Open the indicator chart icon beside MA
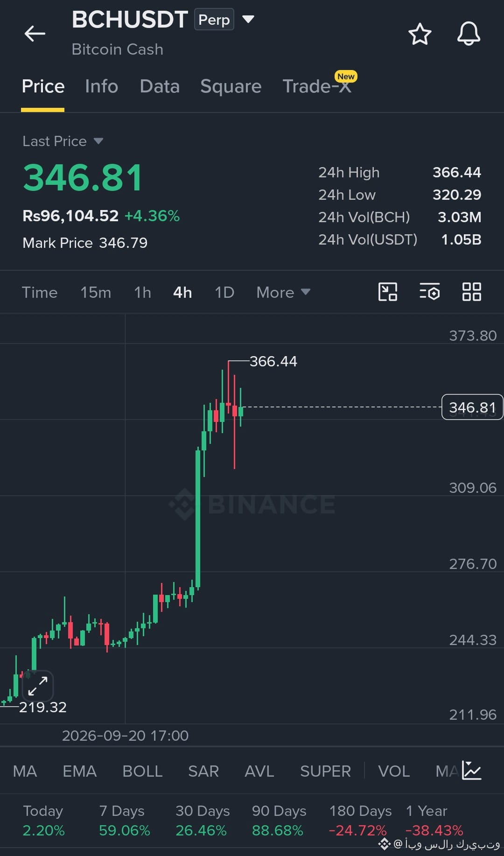The width and height of the screenshot is (504, 856). point(472,771)
